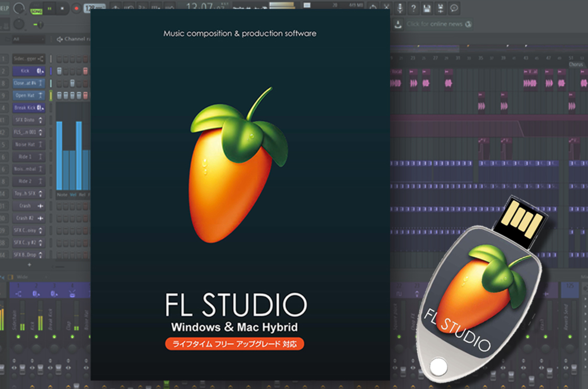Add a channel with the plus button
The width and height of the screenshot is (588, 389).
tap(29, 264)
